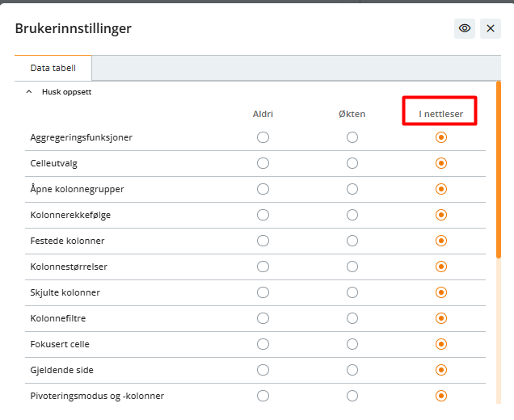Viewport: 514px width, 420px height.
Task: Select I nettleser for Åpne kolonnegrupper
Action: click(441, 189)
